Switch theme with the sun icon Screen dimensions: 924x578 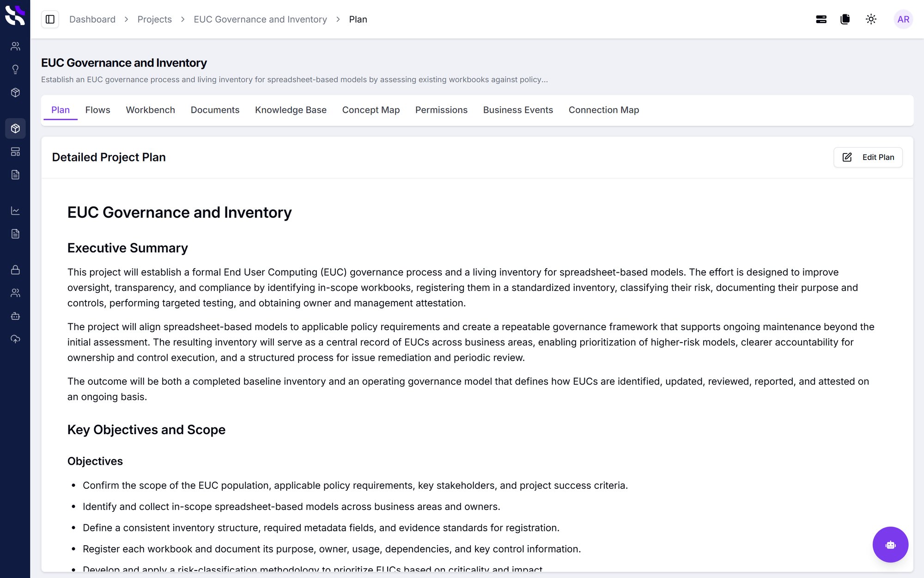pyautogui.click(x=871, y=19)
